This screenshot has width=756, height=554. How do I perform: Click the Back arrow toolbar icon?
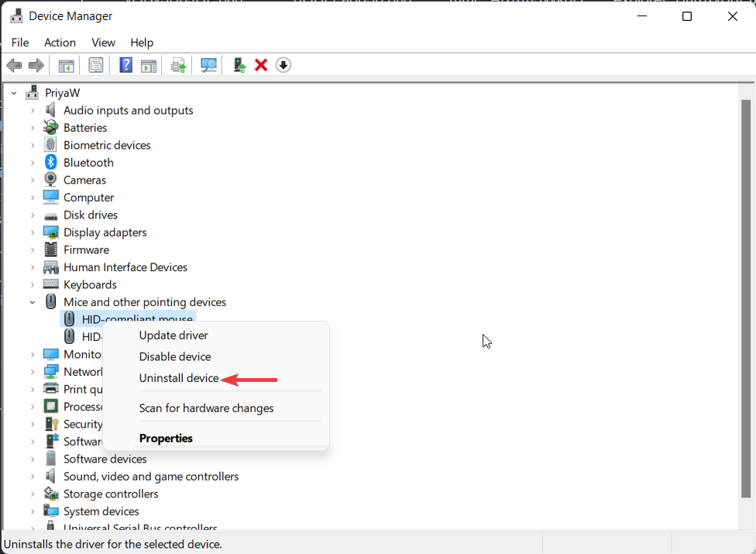[15, 65]
